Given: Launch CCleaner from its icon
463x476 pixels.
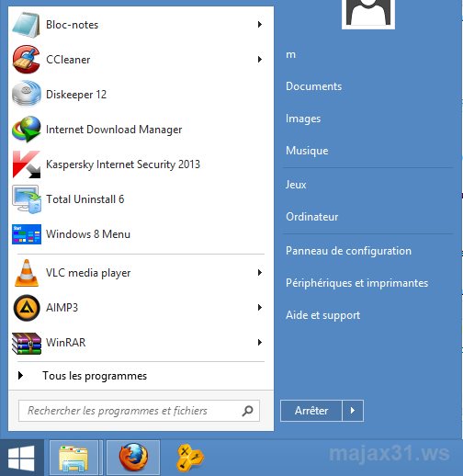Looking at the screenshot, I should (27, 60).
